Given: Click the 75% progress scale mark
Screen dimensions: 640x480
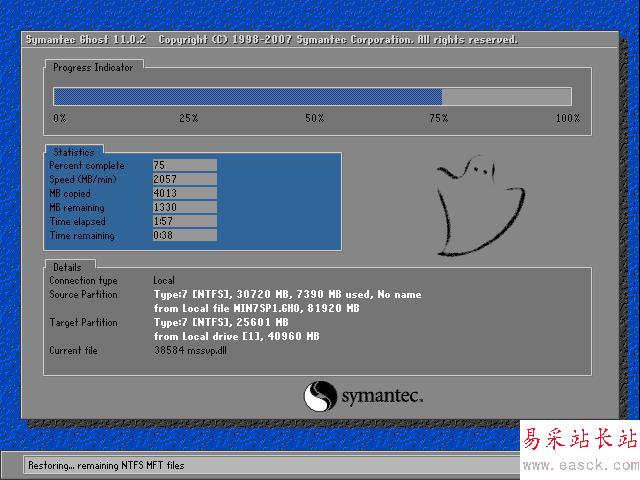Looking at the screenshot, I should coord(439,118).
